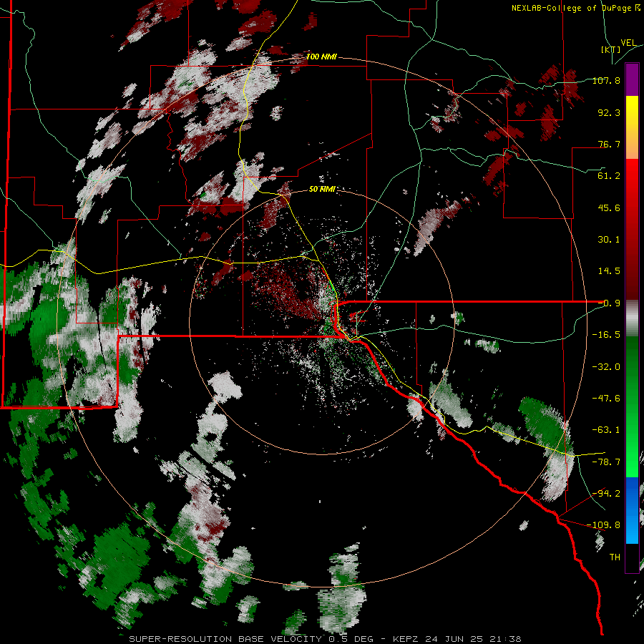Click the 100 NMI range ring label
Screen dimensions: 644x644
(x=321, y=57)
